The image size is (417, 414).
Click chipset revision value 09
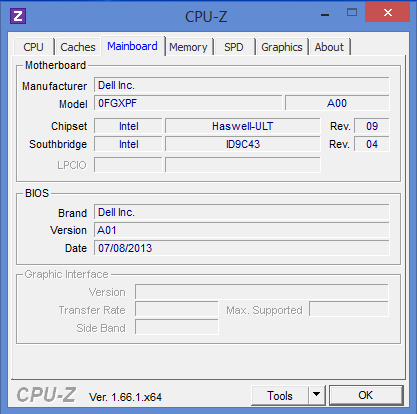click(x=372, y=126)
